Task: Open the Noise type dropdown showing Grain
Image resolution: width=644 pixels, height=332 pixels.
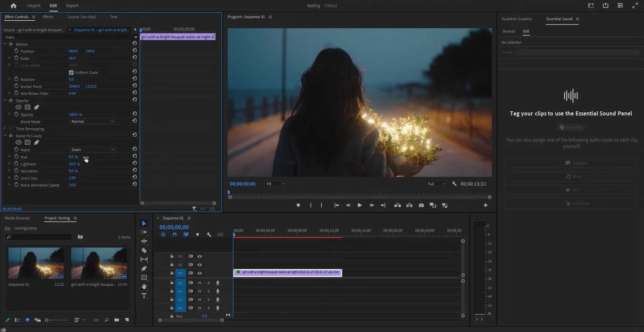Action: (x=92, y=149)
